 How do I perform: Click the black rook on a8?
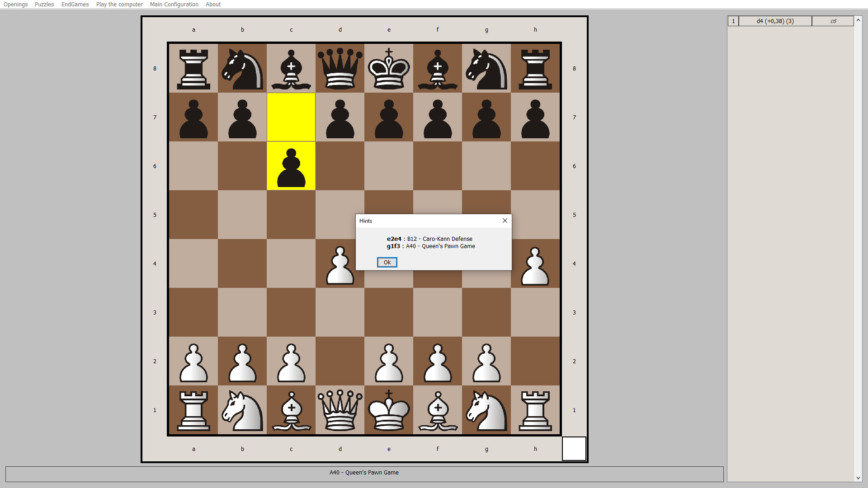point(194,68)
